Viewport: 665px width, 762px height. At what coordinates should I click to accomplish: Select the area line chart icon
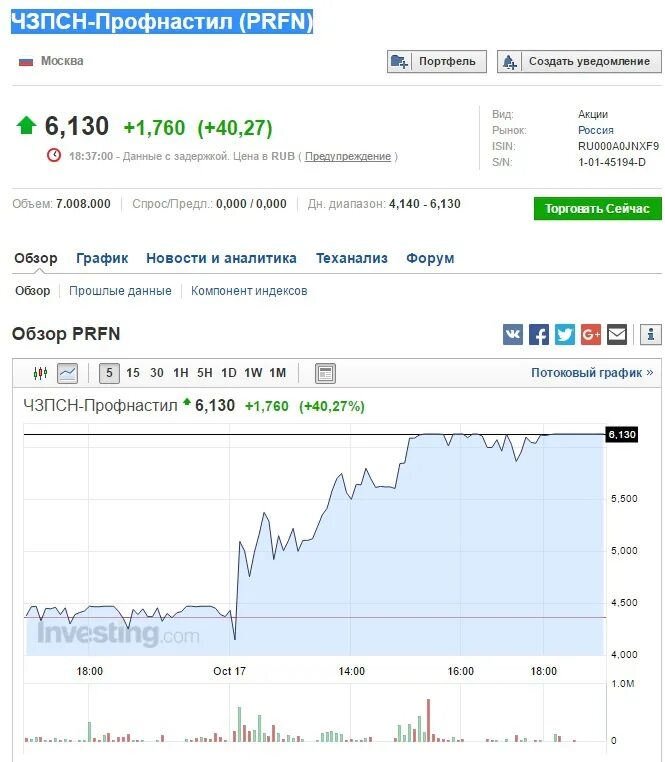pos(68,373)
